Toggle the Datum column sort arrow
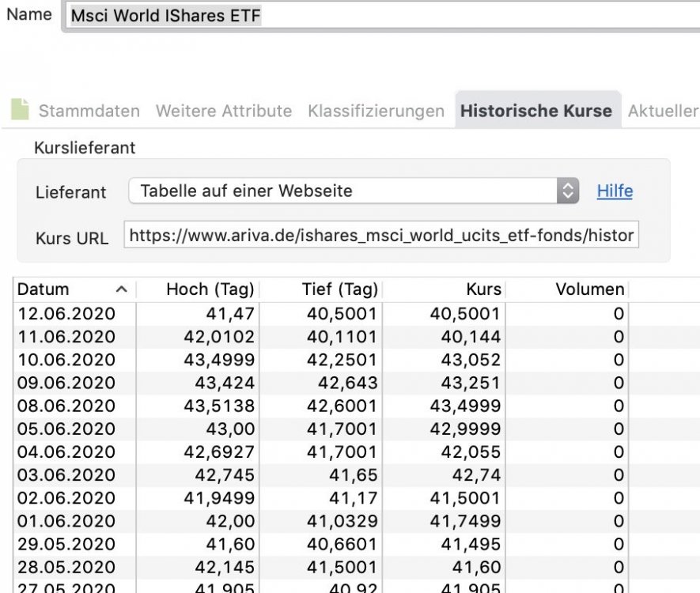The height and width of the screenshot is (593, 700). point(122,289)
